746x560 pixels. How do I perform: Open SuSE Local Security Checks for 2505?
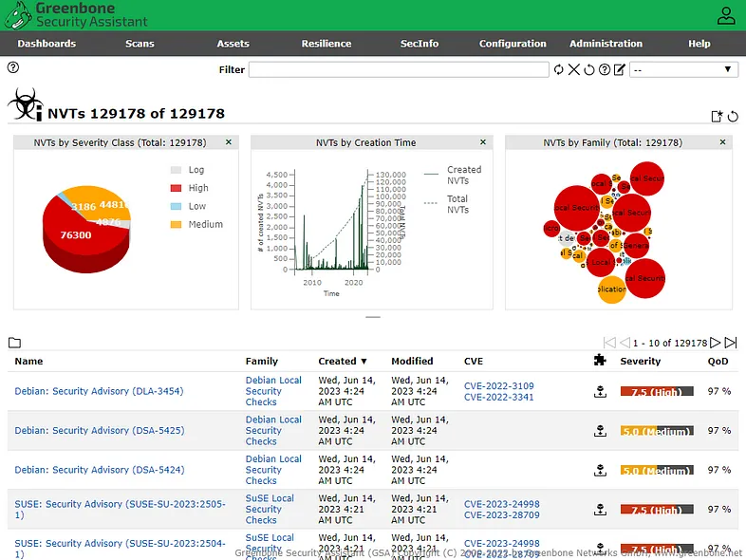[270, 509]
